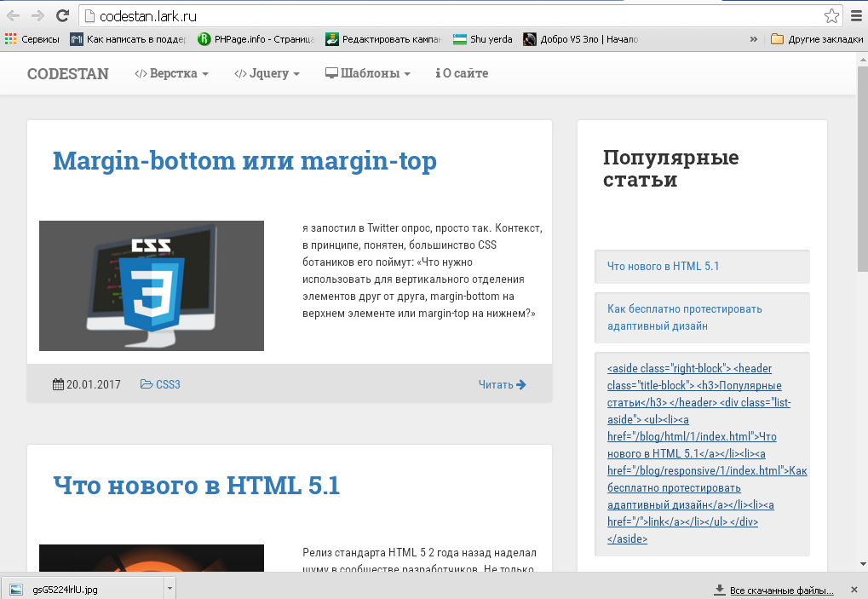Click the date 20.01.2017
This screenshot has height=599, width=868.
point(94,384)
